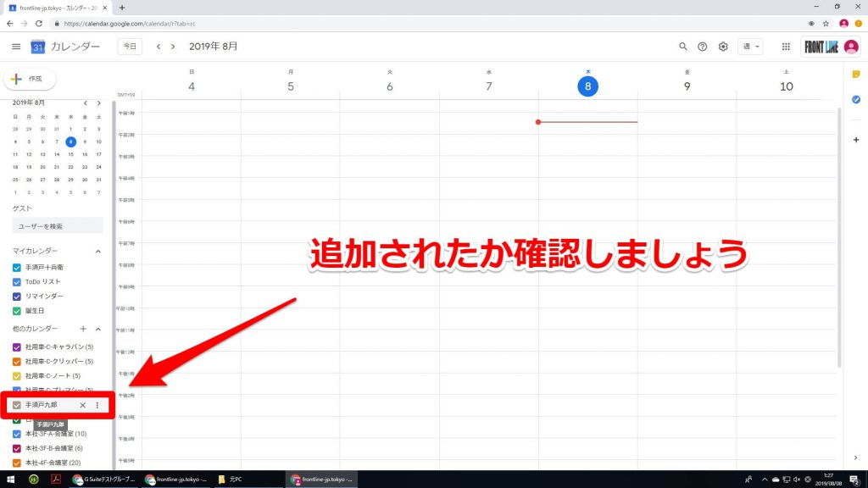
Task: Toggle 本社-4F-会議室 (20) checkbox
Action: click(17, 463)
